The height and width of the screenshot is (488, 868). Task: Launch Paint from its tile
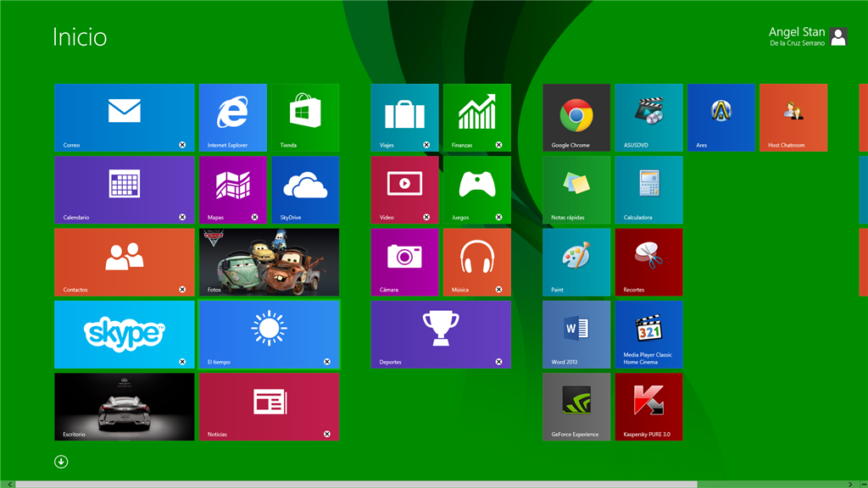pos(576,263)
